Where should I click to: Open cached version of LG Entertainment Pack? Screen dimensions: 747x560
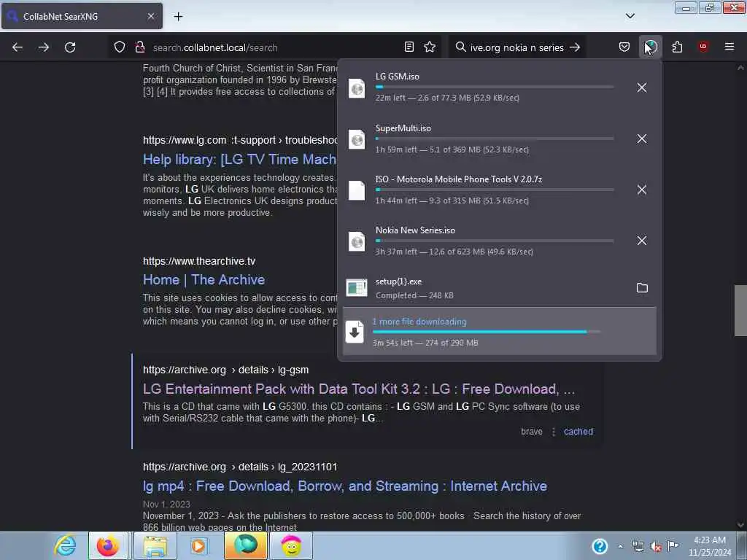click(x=578, y=432)
